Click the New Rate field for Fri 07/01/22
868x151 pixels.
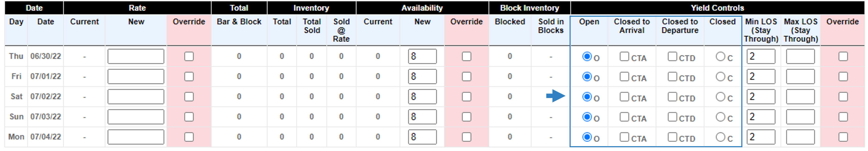(136, 77)
